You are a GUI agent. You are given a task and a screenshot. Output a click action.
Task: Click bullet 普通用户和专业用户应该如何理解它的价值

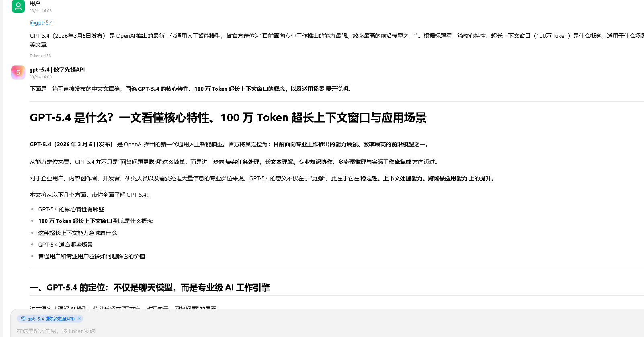(92, 256)
